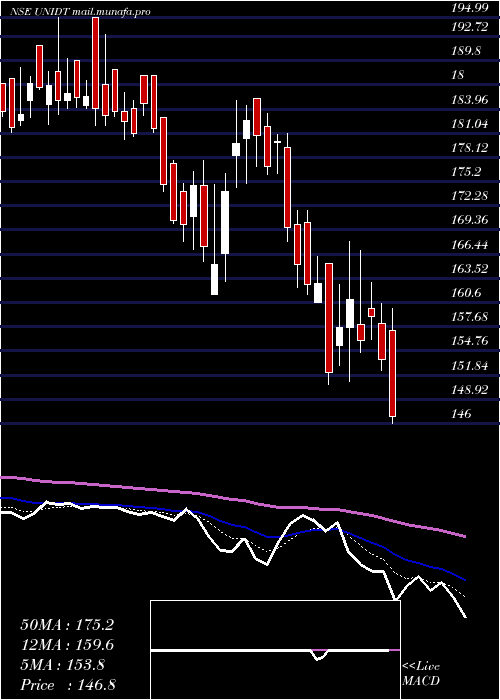Click the 154.76 price axis label
500x700 pixels.
(470, 341)
